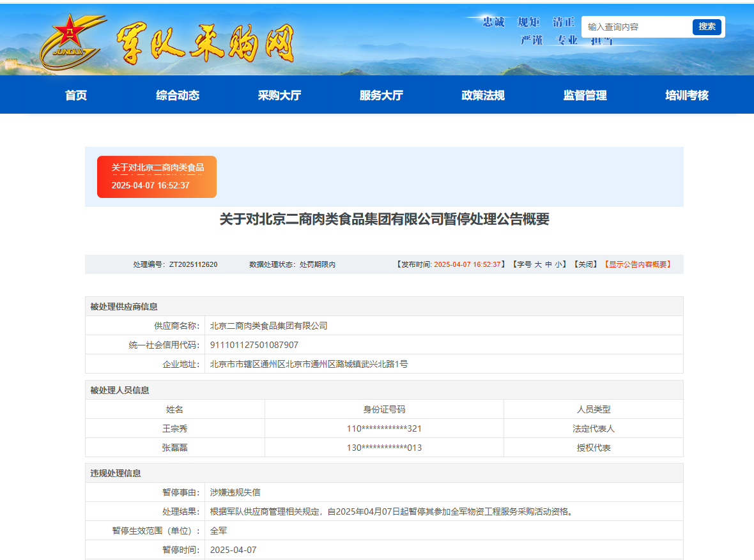Click the 关闭 close link

click(x=585, y=264)
